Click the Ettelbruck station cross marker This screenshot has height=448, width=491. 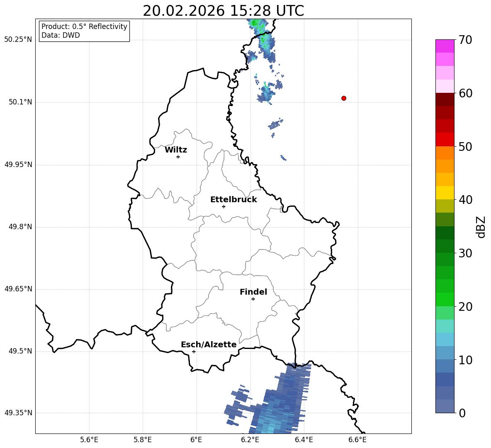click(224, 206)
